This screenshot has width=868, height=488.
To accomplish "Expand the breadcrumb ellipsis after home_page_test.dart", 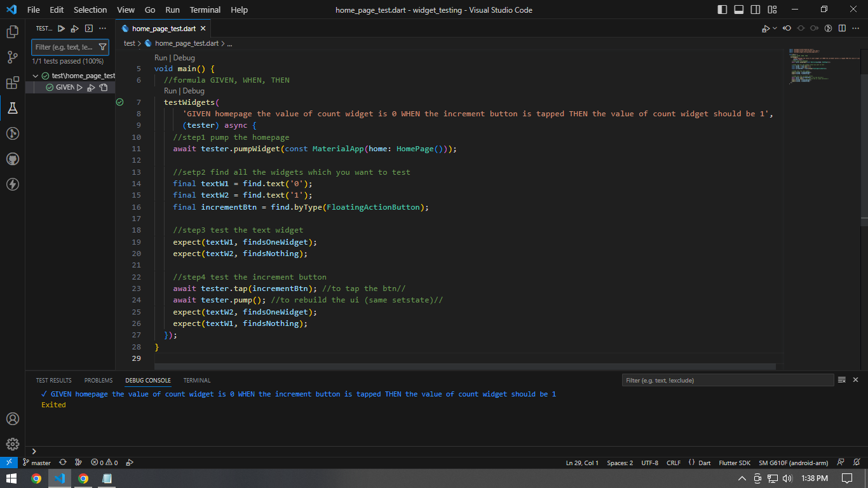I will click(x=230, y=43).
